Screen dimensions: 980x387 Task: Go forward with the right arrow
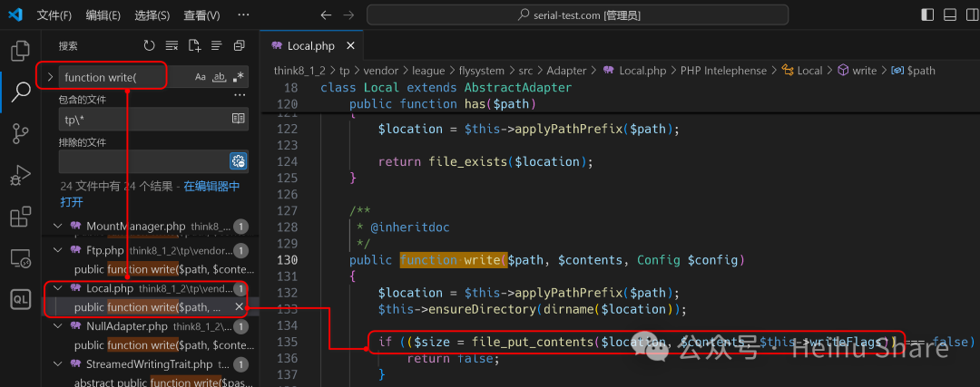pyautogui.click(x=348, y=15)
